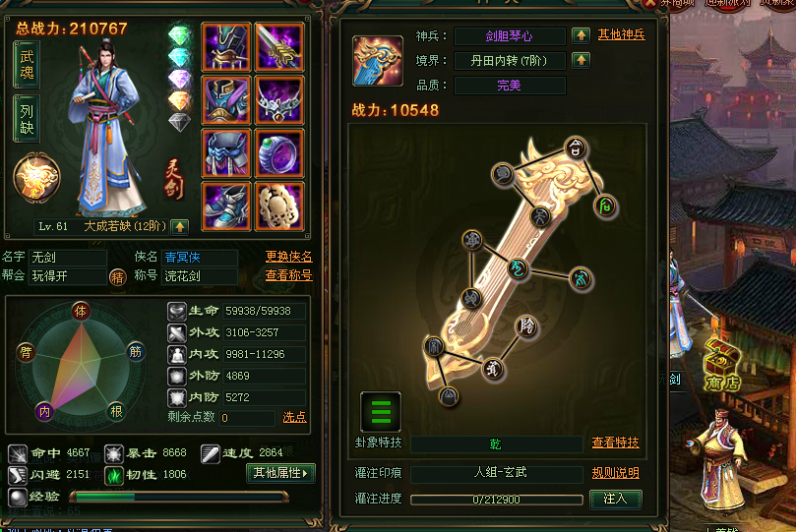Switch to the 列缺 tab
Image resolution: width=796 pixels, height=532 pixels.
(x=27, y=119)
